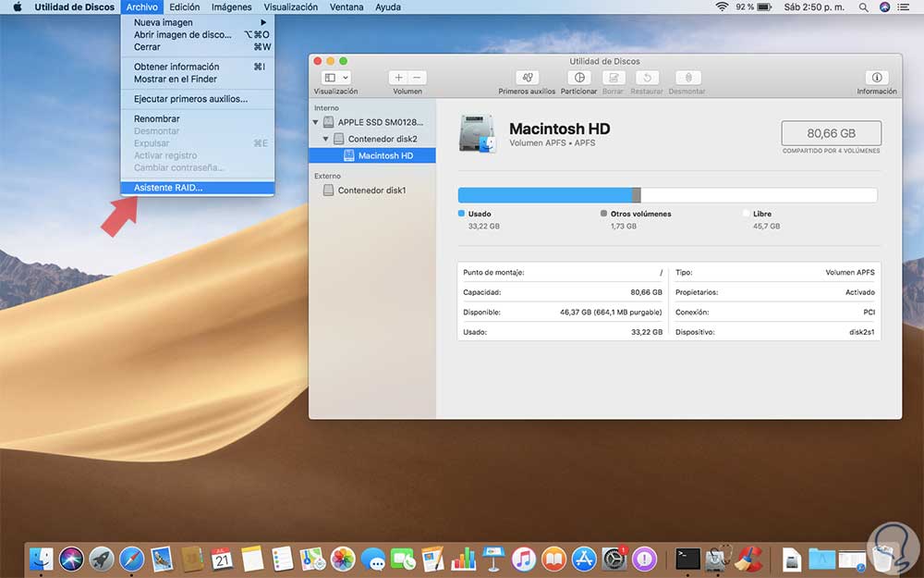Open the Archivo menu in menu bar

142,7
